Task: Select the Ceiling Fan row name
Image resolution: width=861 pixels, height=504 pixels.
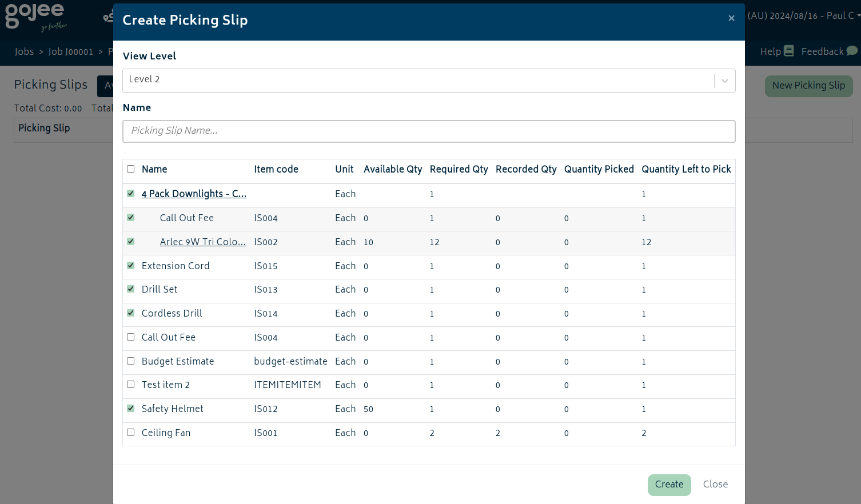Action: [166, 433]
